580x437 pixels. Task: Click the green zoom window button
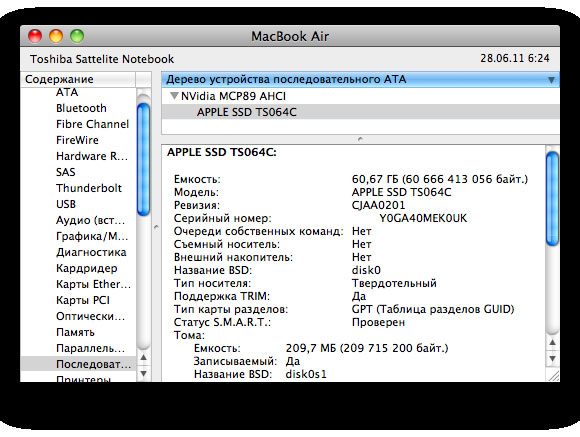[x=77, y=36]
